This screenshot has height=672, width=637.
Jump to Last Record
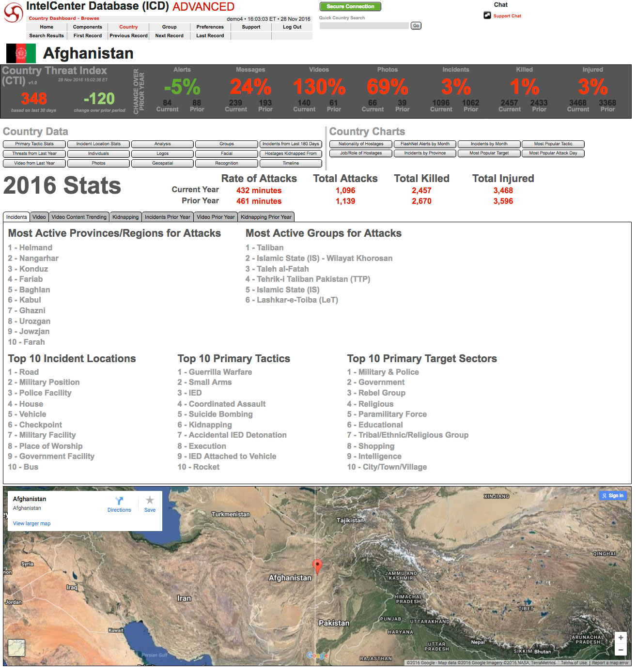pyautogui.click(x=210, y=36)
